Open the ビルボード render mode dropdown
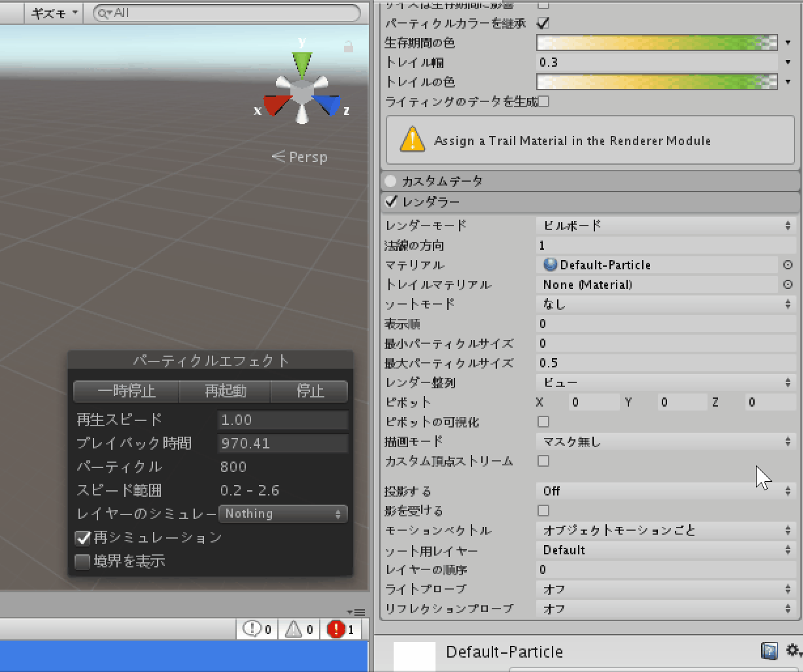Image resolution: width=803 pixels, height=672 pixels. click(x=666, y=226)
